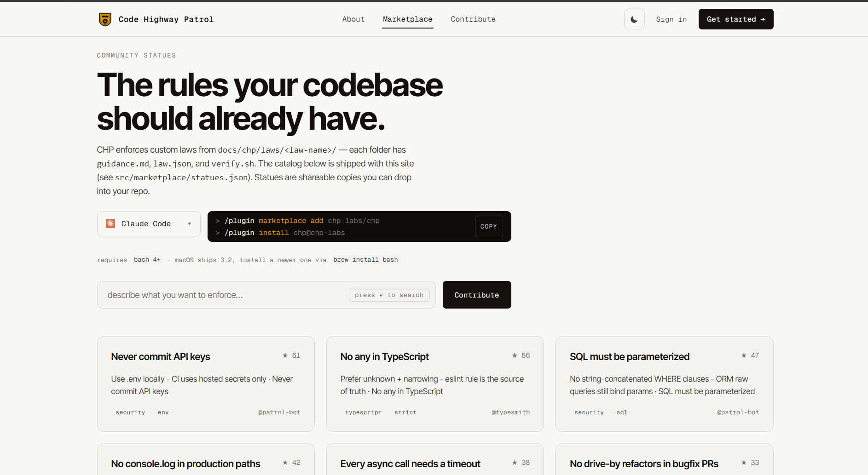Click the 'press ↵ to search' hint

click(x=389, y=295)
